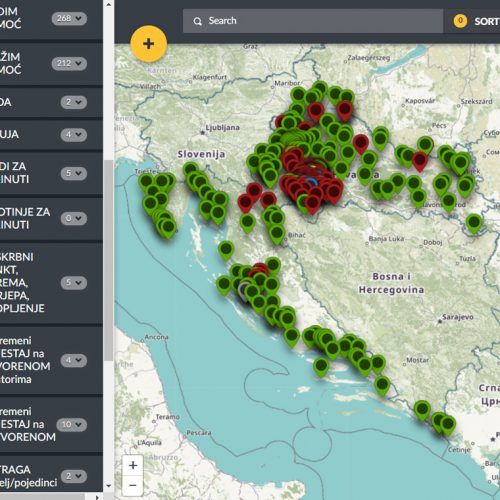Open the SORT control
This screenshot has width=500, height=500.
487,21
